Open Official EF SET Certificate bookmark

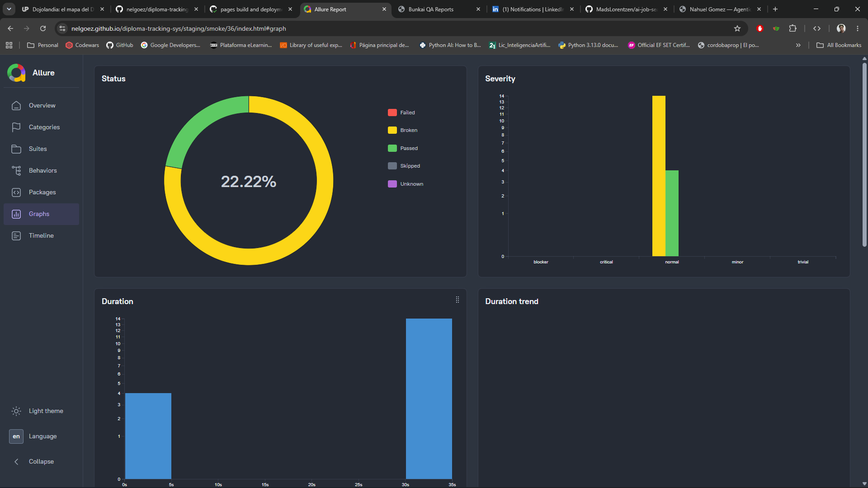point(659,45)
